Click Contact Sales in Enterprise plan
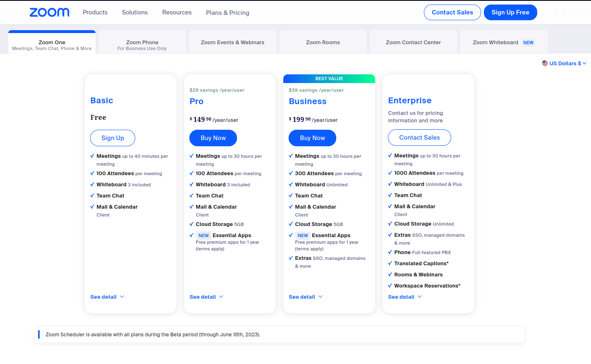 click(419, 138)
